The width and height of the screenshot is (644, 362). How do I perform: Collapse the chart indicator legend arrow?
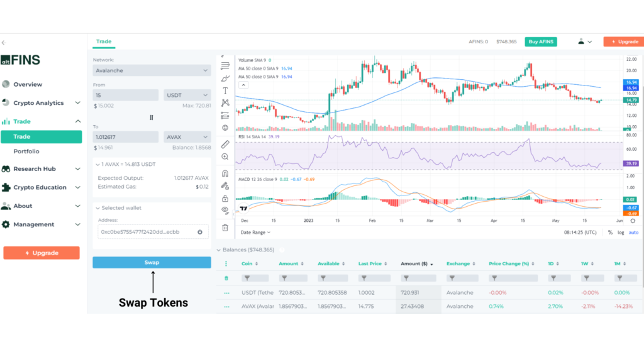tap(243, 85)
